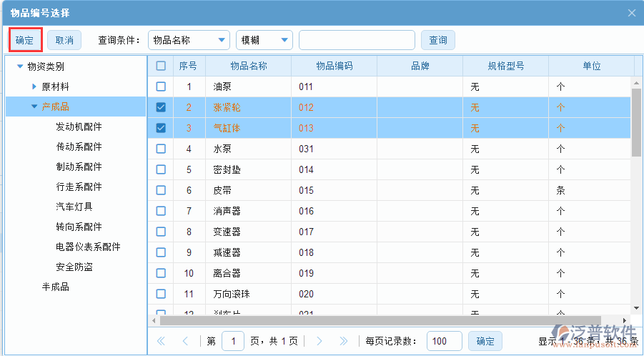Click the 单位 column header
The width and height of the screenshot is (644, 356).
point(591,66)
